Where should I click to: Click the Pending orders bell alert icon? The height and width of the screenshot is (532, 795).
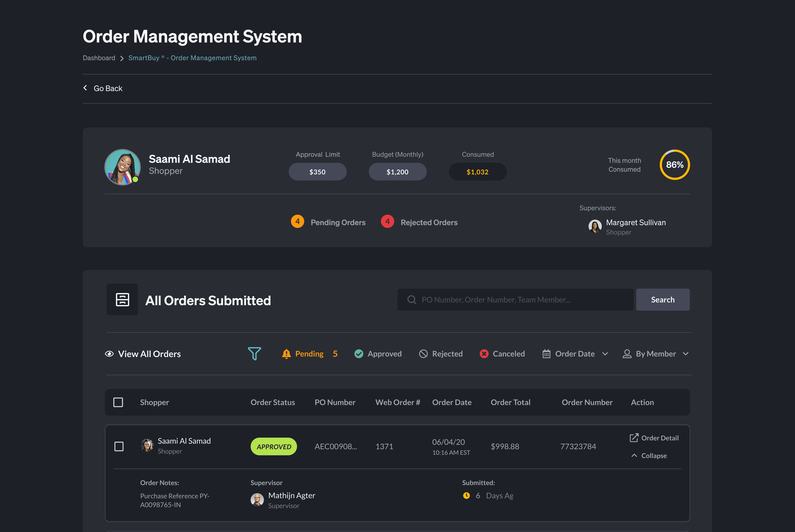(286, 354)
